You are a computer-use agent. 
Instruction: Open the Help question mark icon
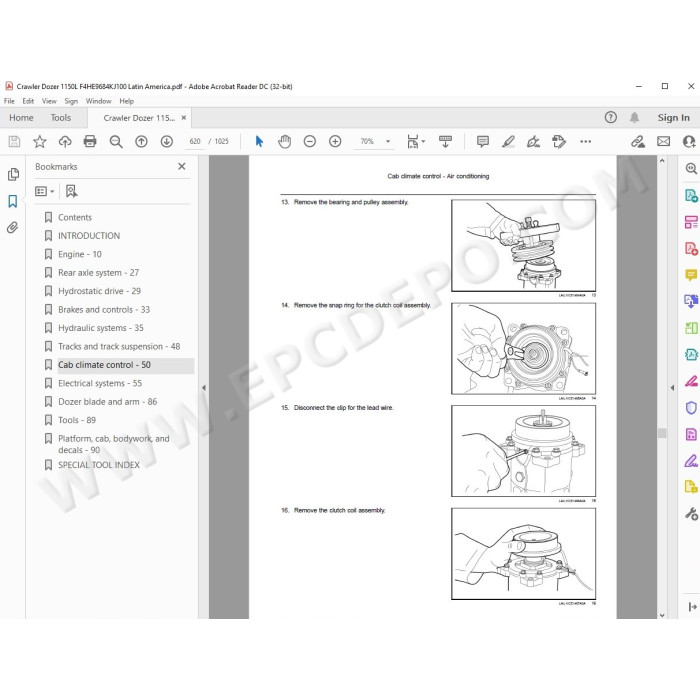611,117
